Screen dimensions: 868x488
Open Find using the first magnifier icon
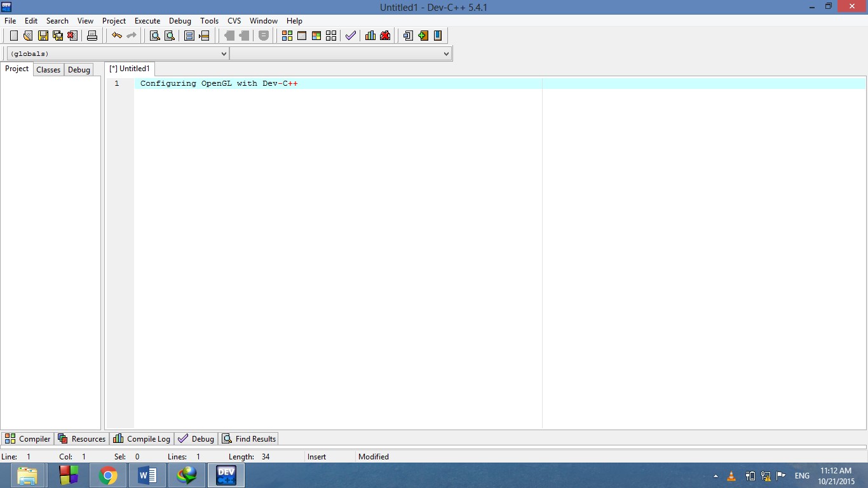[154, 36]
